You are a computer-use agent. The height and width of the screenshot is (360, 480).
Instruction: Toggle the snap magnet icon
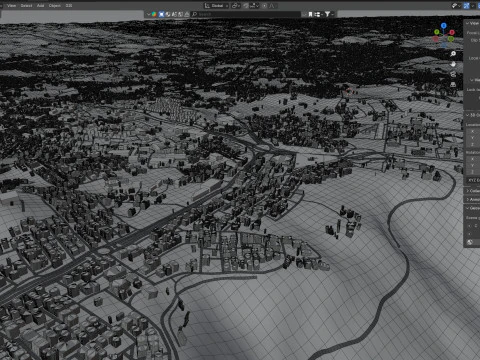click(x=246, y=6)
